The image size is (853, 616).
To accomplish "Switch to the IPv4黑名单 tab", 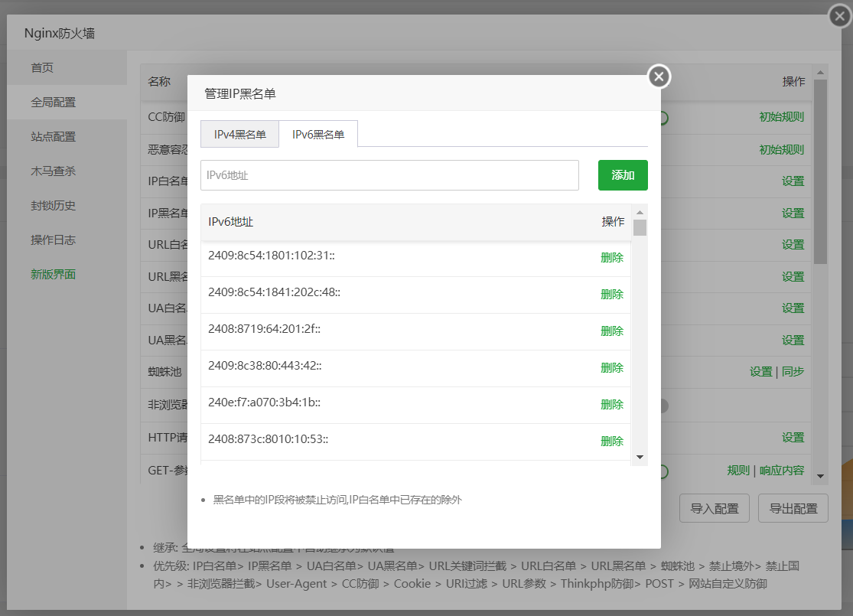I will pos(240,135).
